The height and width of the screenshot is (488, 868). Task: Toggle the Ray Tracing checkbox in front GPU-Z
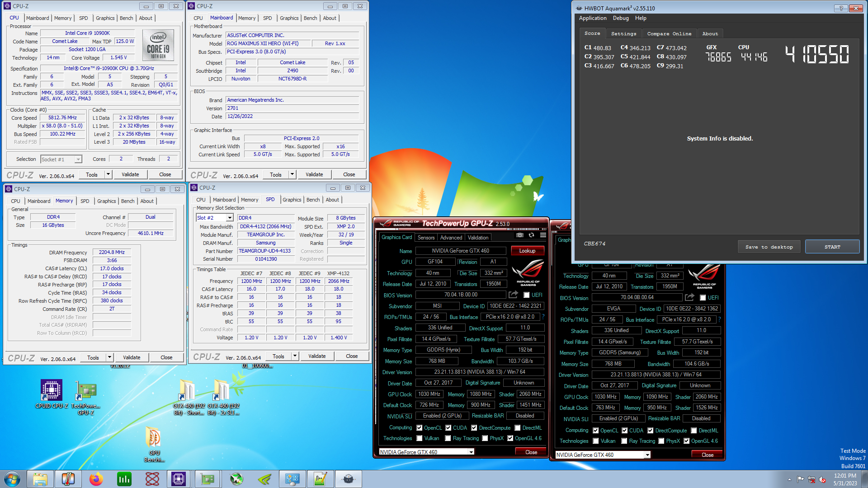[448, 438]
